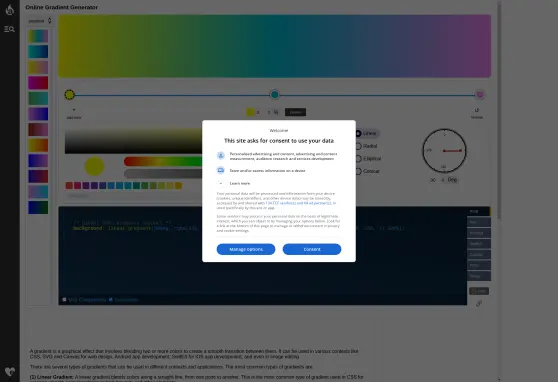Open the search menu icon in sidebar
This screenshot has width=558, height=382.
9,29
